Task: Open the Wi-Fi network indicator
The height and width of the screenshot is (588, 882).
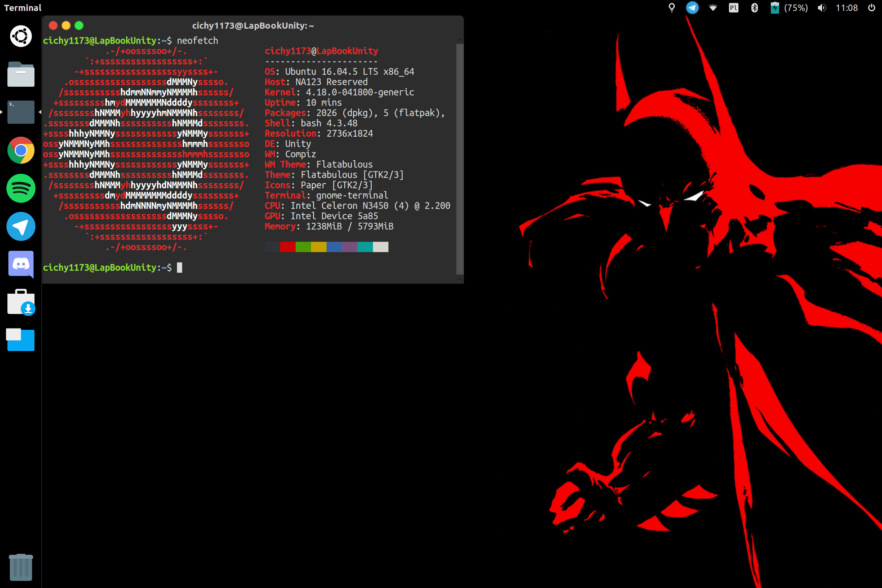Action: coord(713,8)
